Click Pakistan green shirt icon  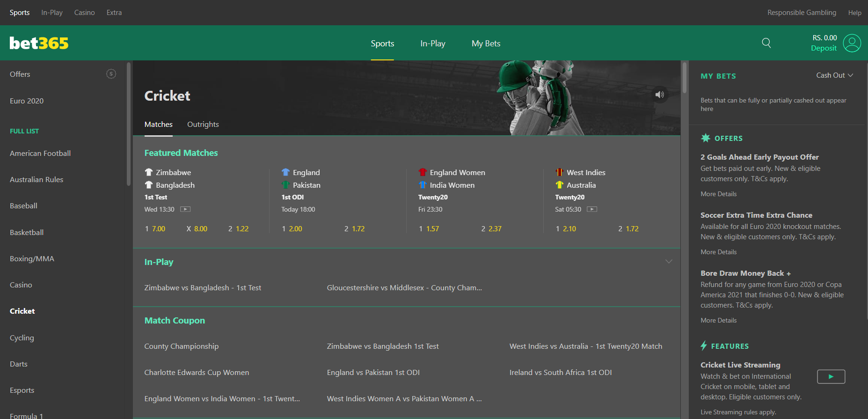coord(285,185)
